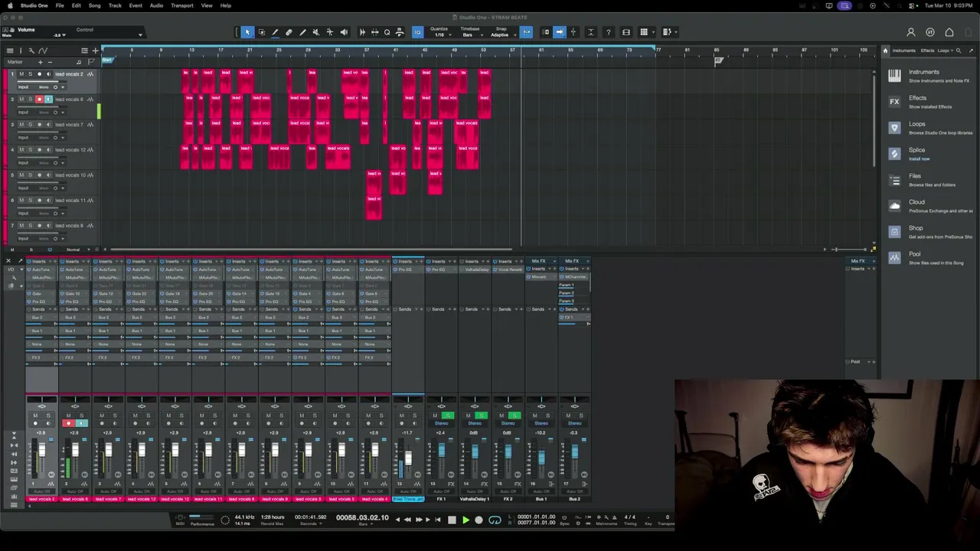This screenshot has width=980, height=551.
Task: Open the Cloud browser entry
Action: tap(929, 206)
